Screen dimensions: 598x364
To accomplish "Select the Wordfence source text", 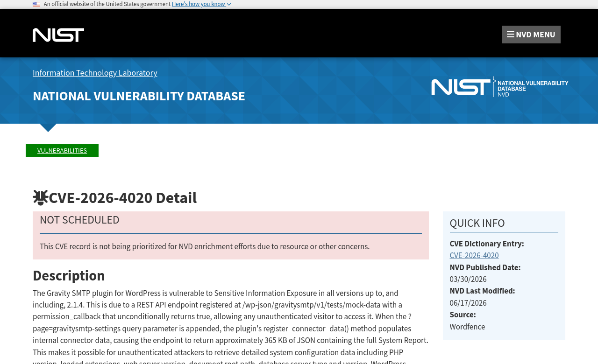I will 467,327.
